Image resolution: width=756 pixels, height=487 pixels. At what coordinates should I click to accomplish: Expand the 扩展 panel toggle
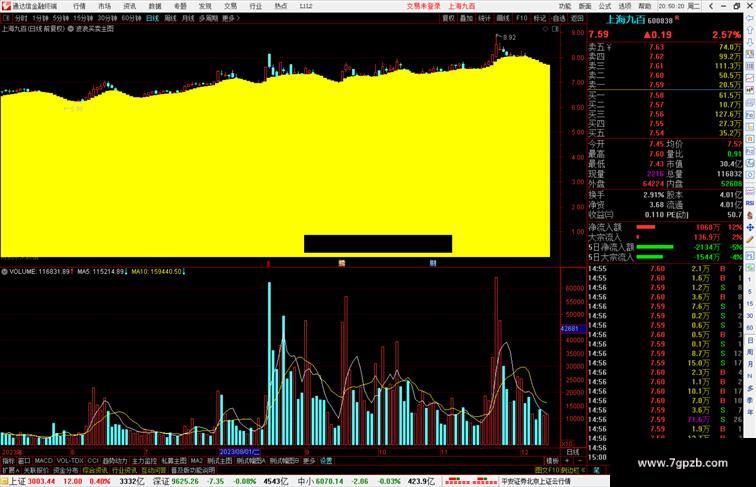[x=11, y=470]
